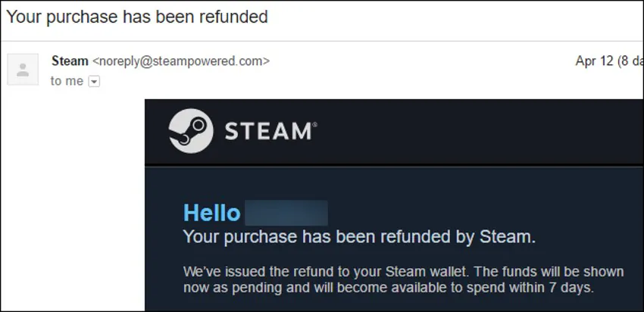
Task: Click the "Apr 12" email date
Action: [594, 61]
